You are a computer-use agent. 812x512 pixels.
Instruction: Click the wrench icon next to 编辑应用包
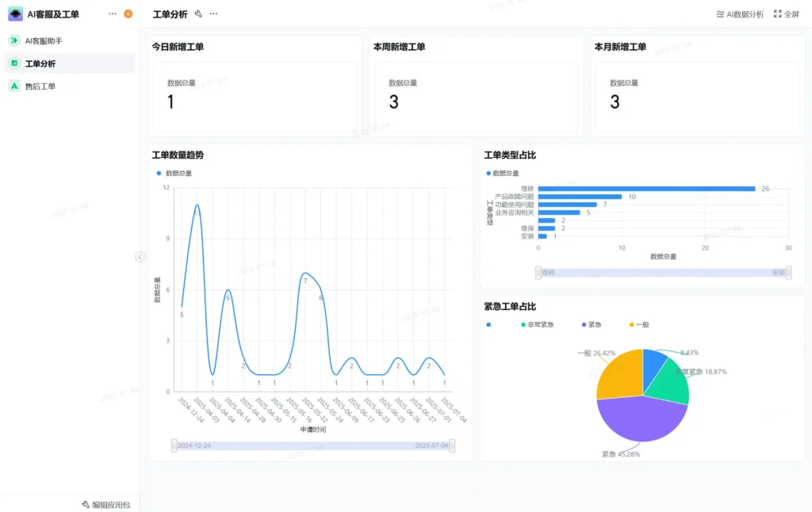86,505
